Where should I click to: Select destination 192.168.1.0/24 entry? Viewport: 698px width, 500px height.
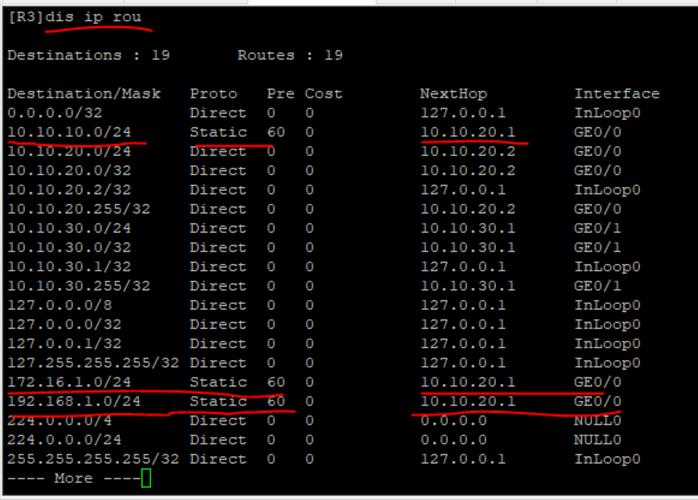[x=74, y=402]
